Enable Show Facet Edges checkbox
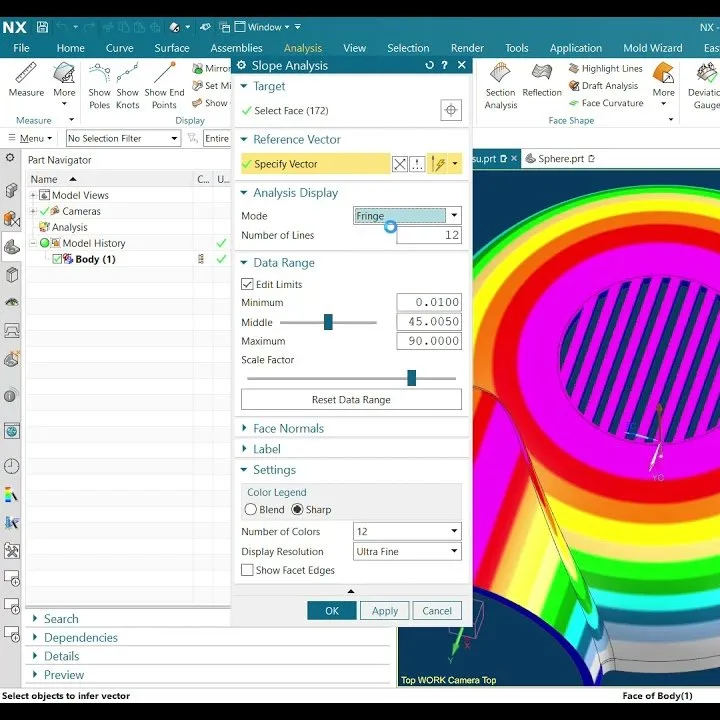Viewport: 720px width, 720px height. pos(247,570)
